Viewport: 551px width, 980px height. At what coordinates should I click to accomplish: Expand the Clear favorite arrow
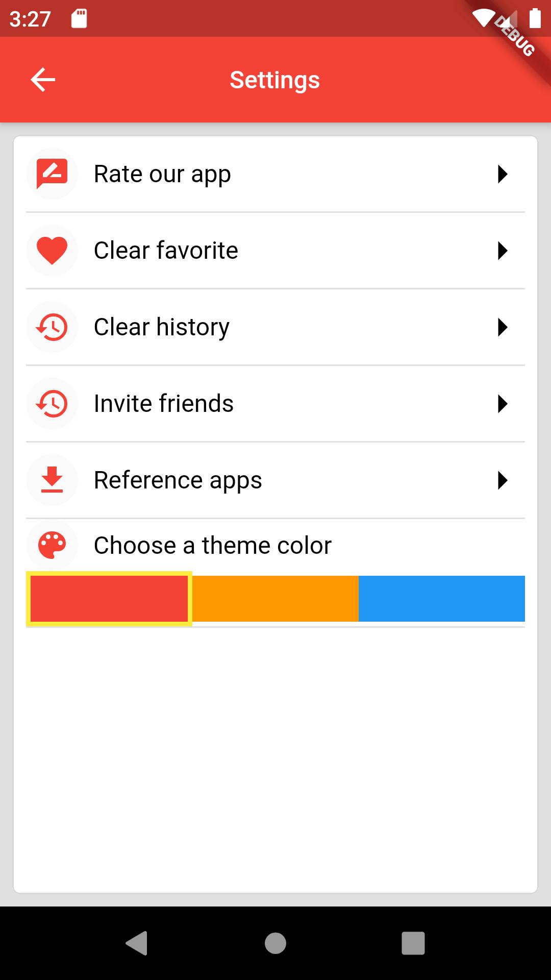point(503,251)
